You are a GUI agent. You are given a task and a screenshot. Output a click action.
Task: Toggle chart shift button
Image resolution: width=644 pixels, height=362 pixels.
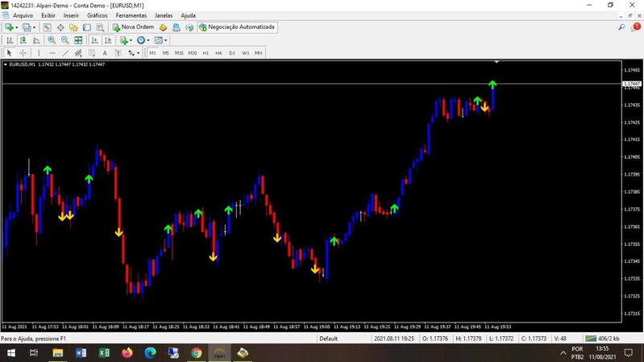pyautogui.click(x=108, y=40)
